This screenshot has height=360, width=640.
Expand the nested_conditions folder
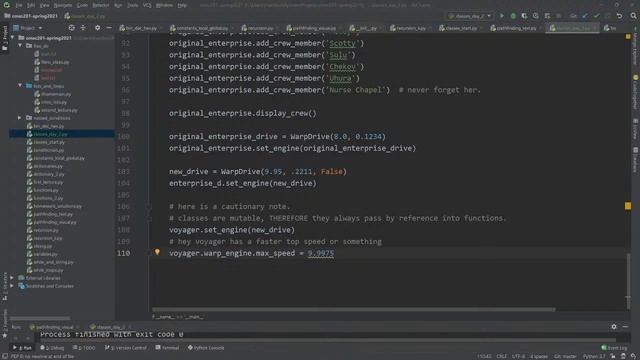pyautogui.click(x=20, y=118)
